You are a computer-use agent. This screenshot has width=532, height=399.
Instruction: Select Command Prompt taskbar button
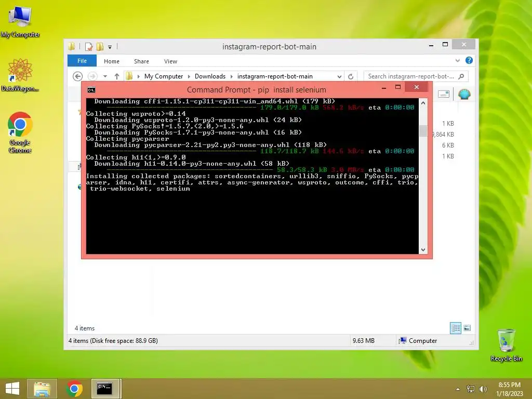tap(105, 389)
